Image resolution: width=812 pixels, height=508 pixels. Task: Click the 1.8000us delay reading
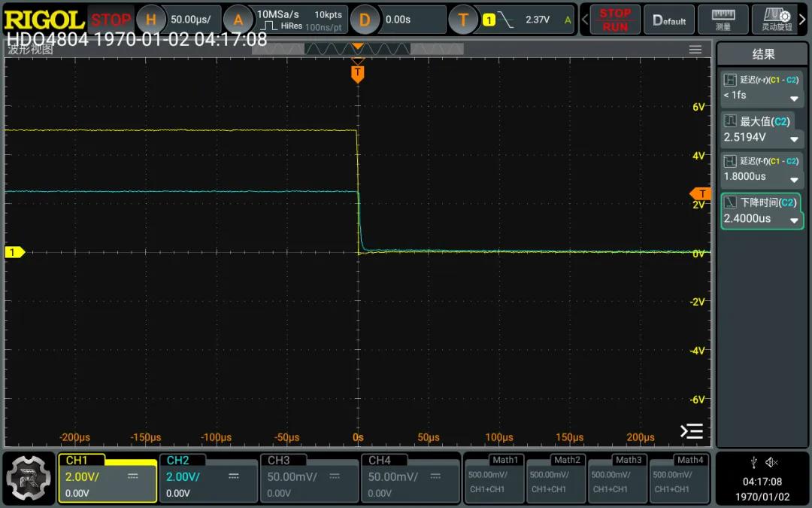(x=744, y=176)
